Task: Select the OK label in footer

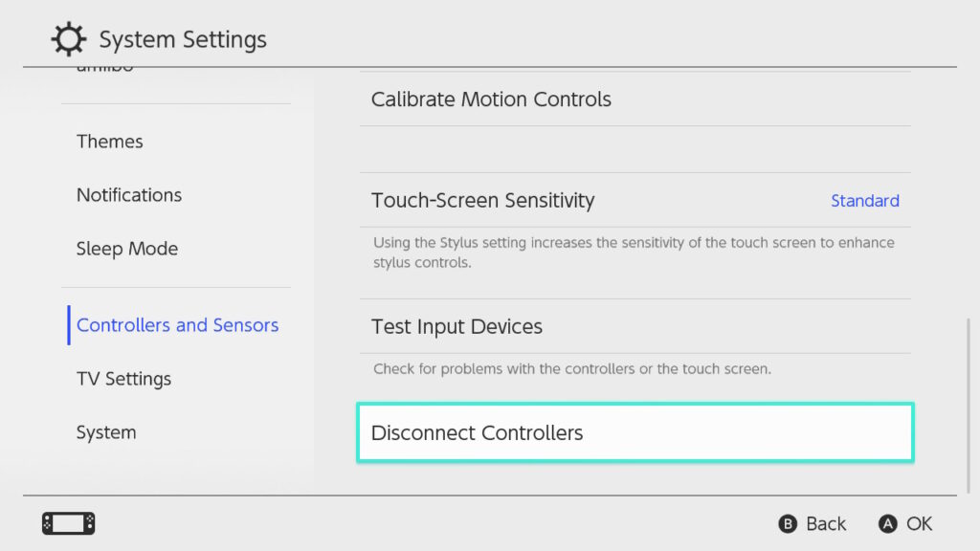Action: [x=920, y=523]
